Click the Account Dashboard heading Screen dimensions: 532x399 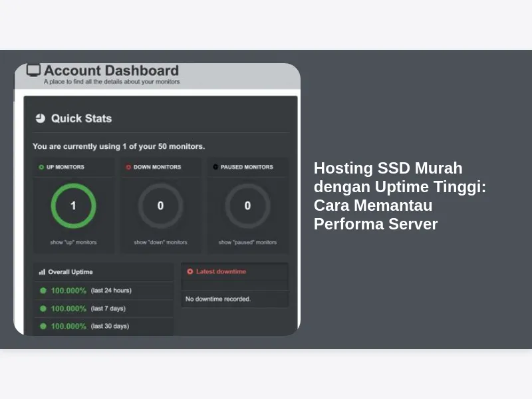point(111,70)
